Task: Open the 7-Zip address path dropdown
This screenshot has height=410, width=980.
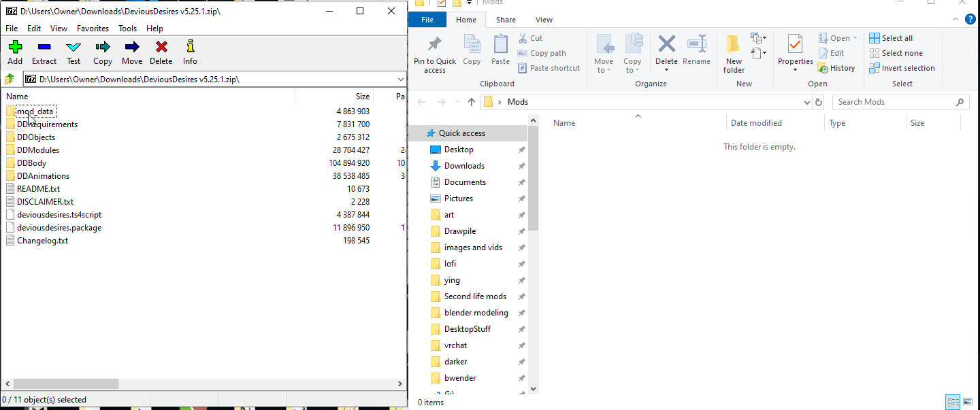Action: tap(400, 80)
